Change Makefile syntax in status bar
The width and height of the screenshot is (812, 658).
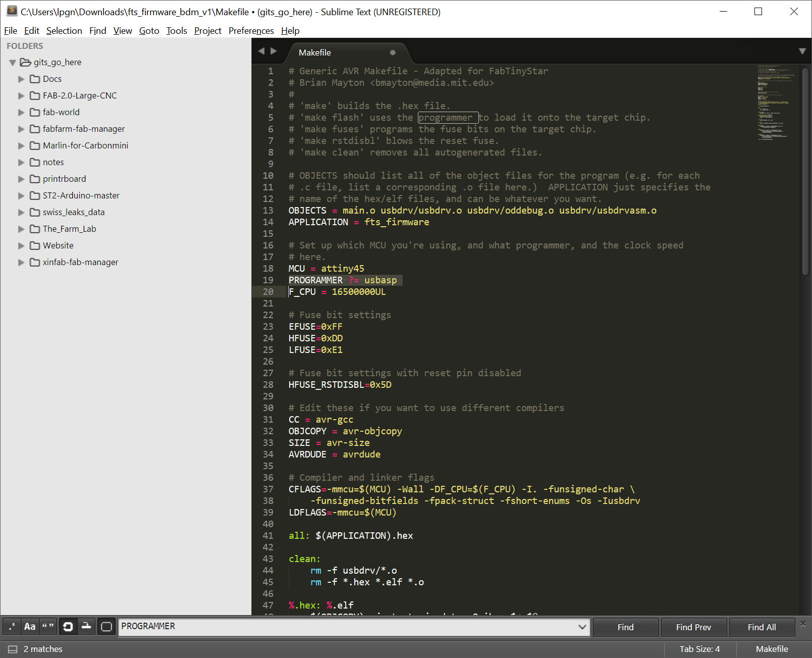point(772,649)
